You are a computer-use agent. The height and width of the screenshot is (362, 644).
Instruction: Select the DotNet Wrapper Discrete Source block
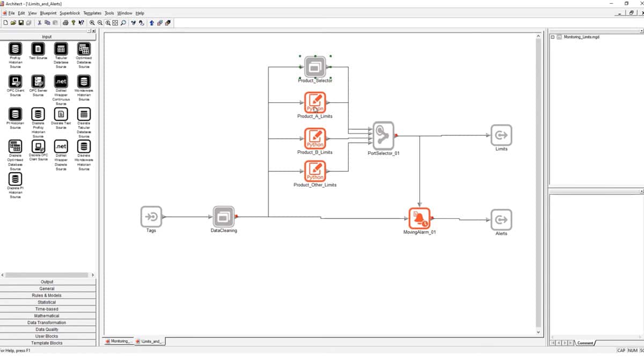pos(61,146)
